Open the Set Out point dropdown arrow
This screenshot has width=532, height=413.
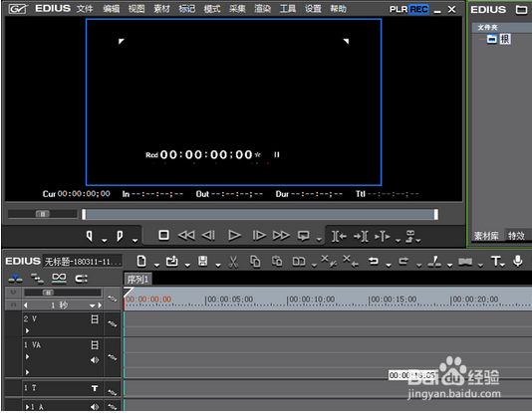(x=135, y=241)
